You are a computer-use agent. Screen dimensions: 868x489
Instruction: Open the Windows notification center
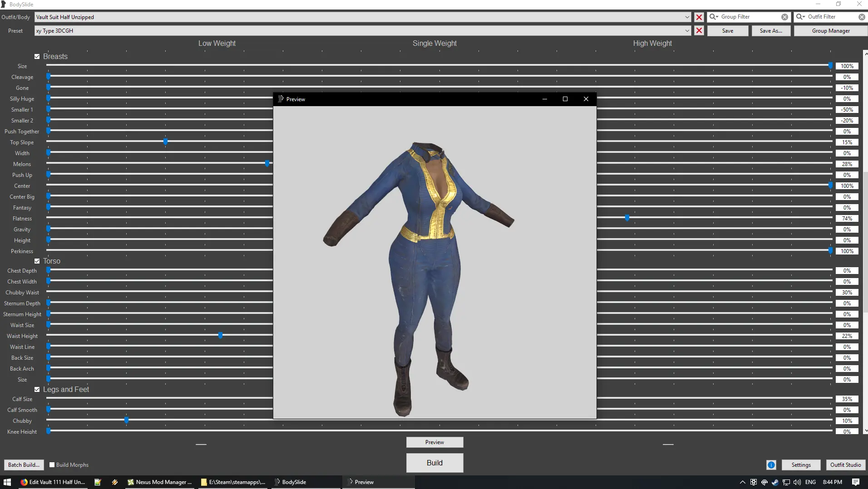coord(856,482)
